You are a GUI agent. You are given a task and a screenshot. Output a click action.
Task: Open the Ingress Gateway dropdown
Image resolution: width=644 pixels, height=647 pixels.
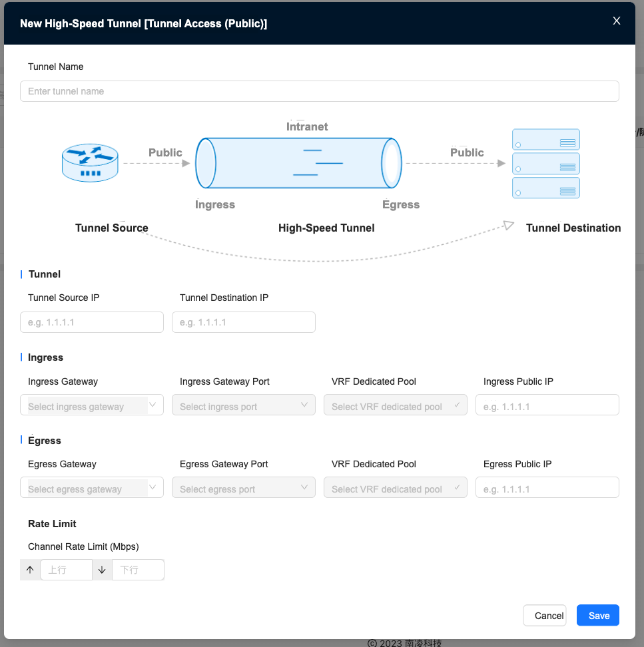[92, 405]
